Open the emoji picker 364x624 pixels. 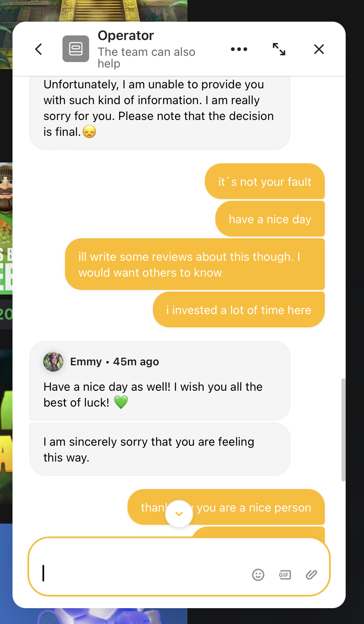[x=258, y=575]
